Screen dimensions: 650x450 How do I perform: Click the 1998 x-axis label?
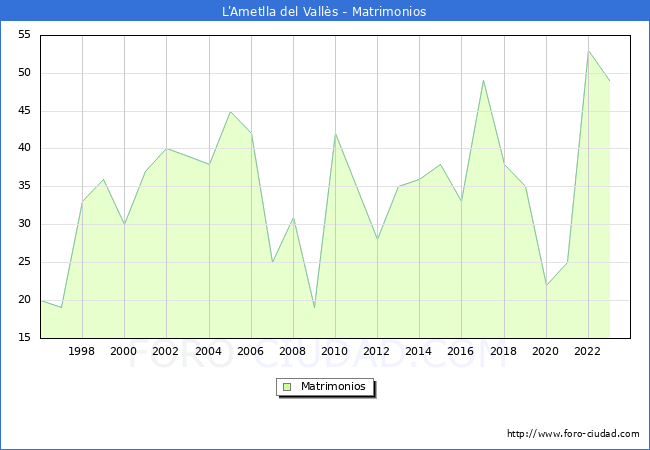point(81,351)
